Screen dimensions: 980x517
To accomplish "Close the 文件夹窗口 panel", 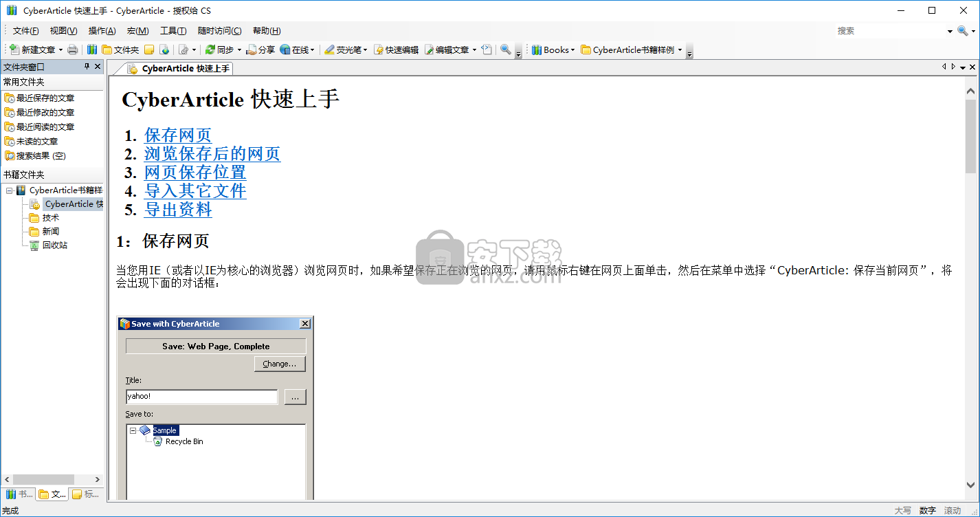I will 98,67.
